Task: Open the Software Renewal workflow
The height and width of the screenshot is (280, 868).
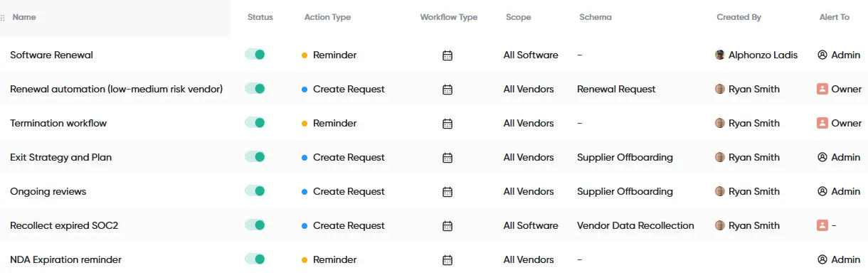Action: pyautogui.click(x=51, y=55)
